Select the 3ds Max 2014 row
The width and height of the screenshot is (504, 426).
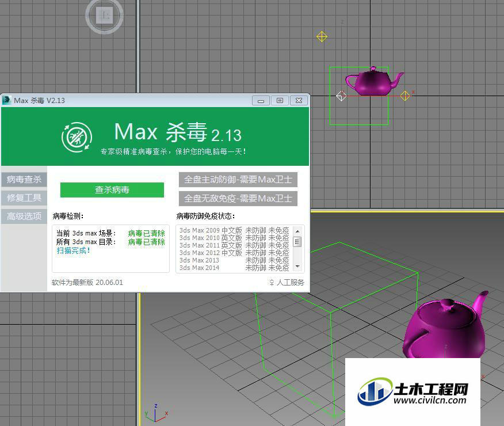(x=234, y=268)
